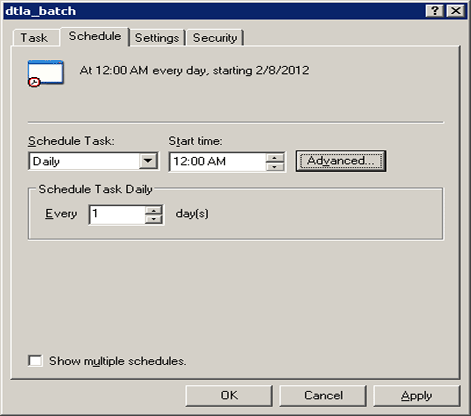Dismiss the dialog with Cancel
The height and width of the screenshot is (416, 471).
tap(323, 396)
